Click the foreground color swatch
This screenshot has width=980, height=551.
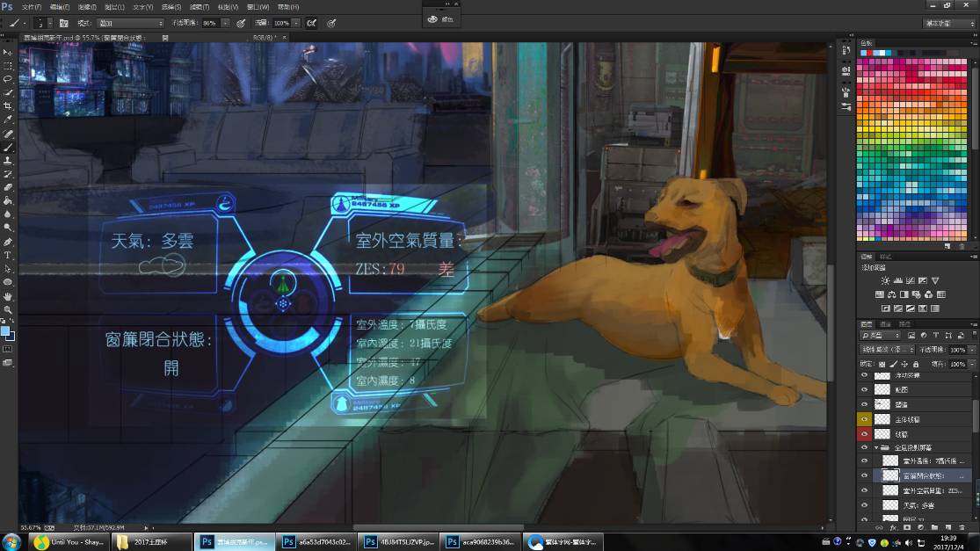[x=5, y=331]
